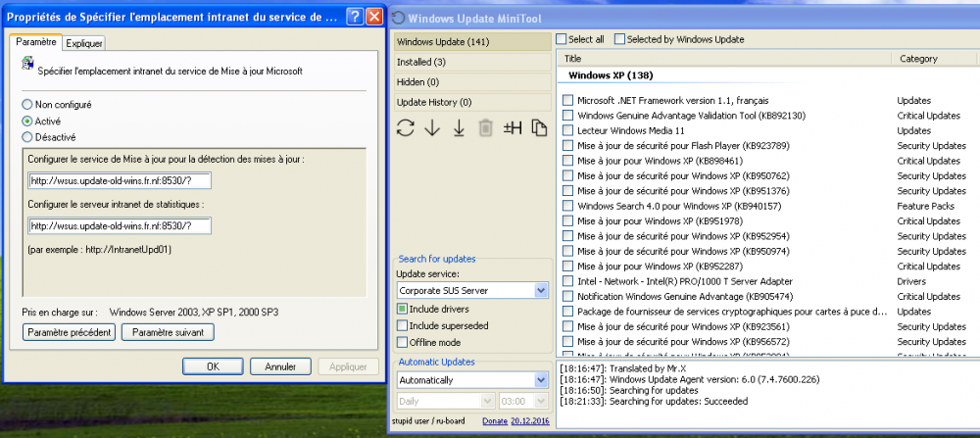Open the Donate link

[495, 421]
